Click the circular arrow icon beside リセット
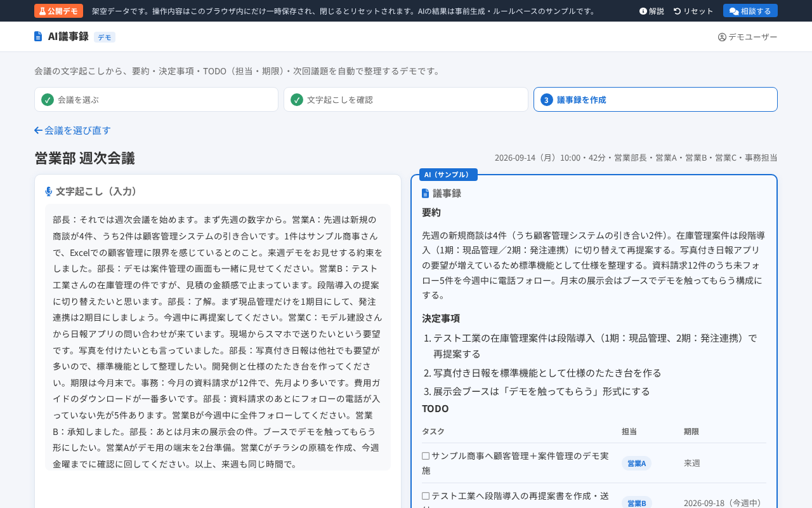 678,11
